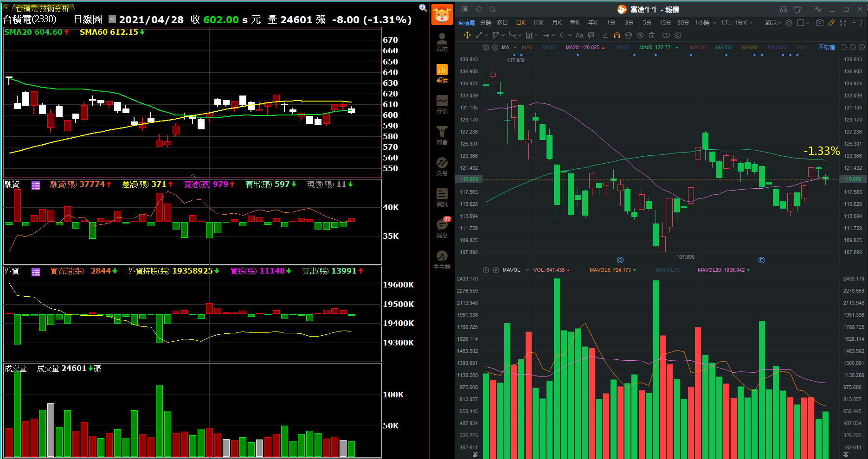Hide drawings with the crossed eye icon
This screenshot has height=459, width=868.
point(640,35)
